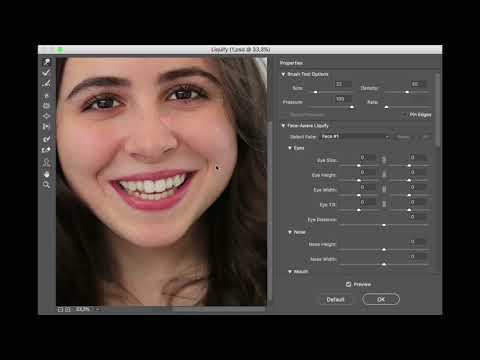The width and height of the screenshot is (480, 360).
Task: Select the Freeze Mask tool
Action: pos(46,139)
